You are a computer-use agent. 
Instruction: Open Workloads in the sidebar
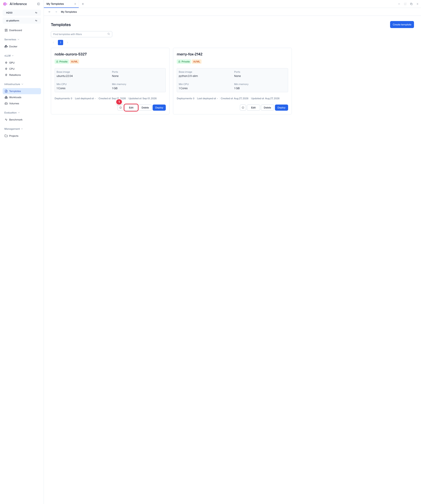[22, 98]
